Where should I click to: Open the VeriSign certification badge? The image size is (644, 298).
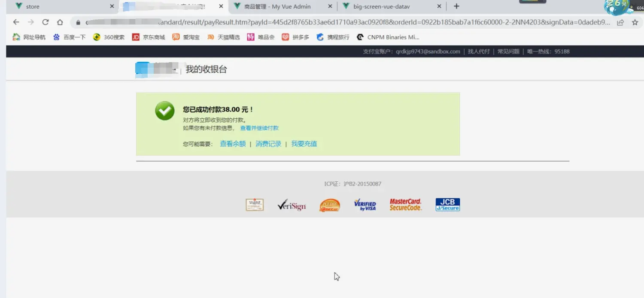[x=292, y=205]
